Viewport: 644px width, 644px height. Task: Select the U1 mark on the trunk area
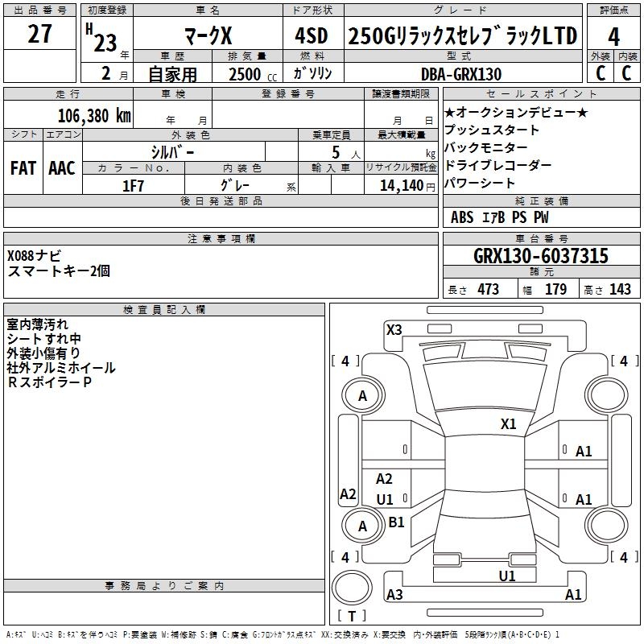click(506, 576)
